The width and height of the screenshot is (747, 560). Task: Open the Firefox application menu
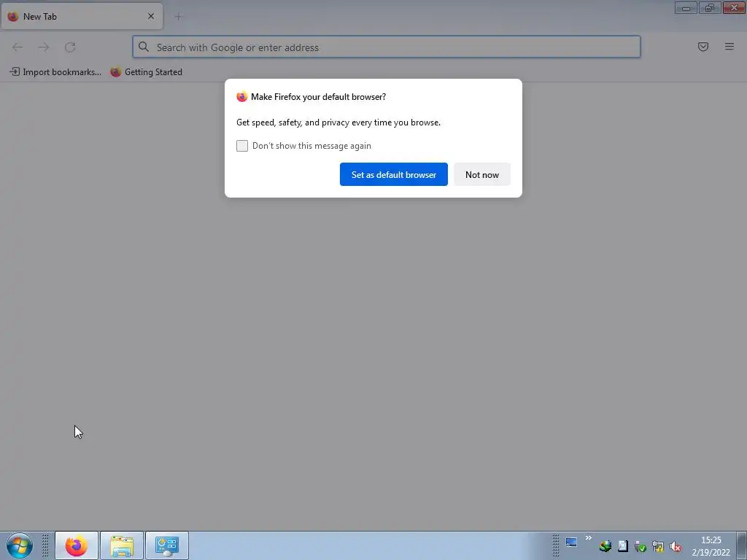[x=729, y=47]
